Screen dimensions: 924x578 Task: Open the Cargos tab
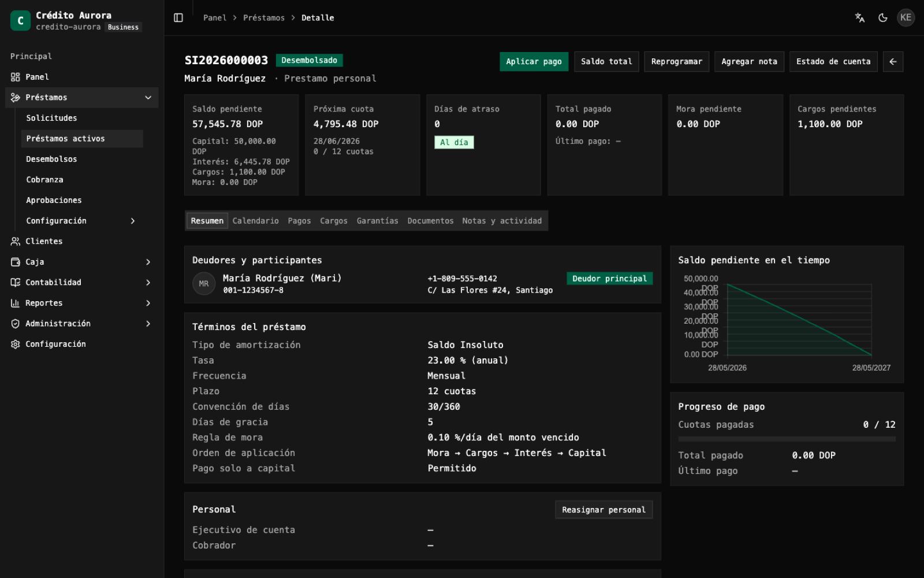pyautogui.click(x=334, y=221)
